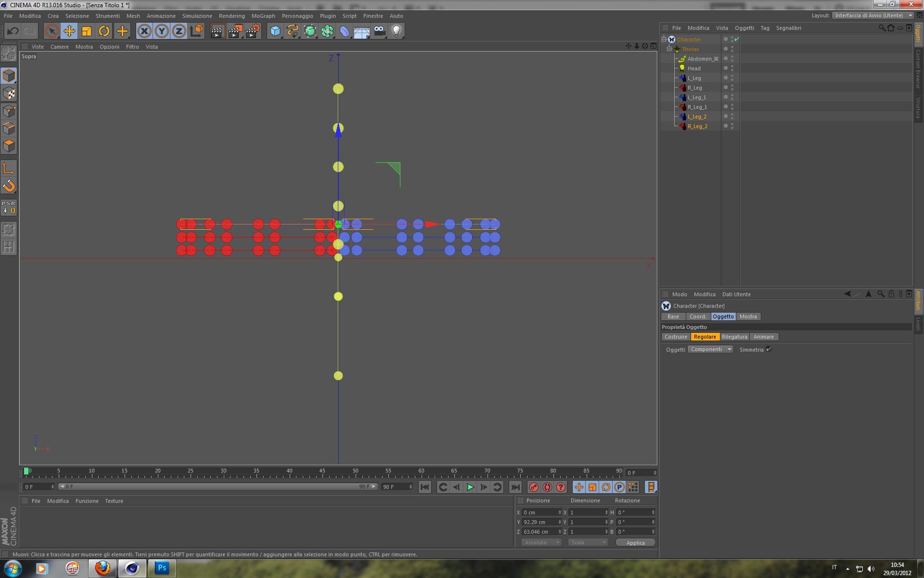The height and width of the screenshot is (578, 924).
Task: Open the Layout selection dropdown
Action: tap(873, 15)
